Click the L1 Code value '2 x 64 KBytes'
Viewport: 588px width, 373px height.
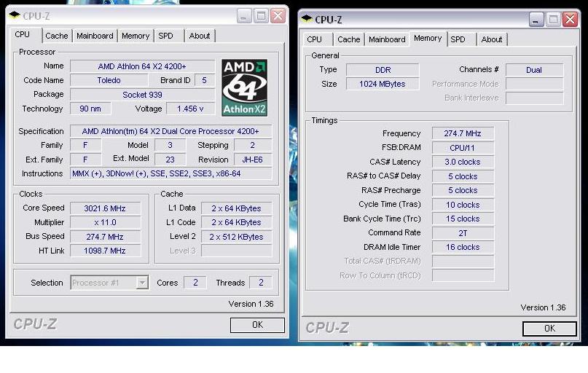[x=236, y=223]
